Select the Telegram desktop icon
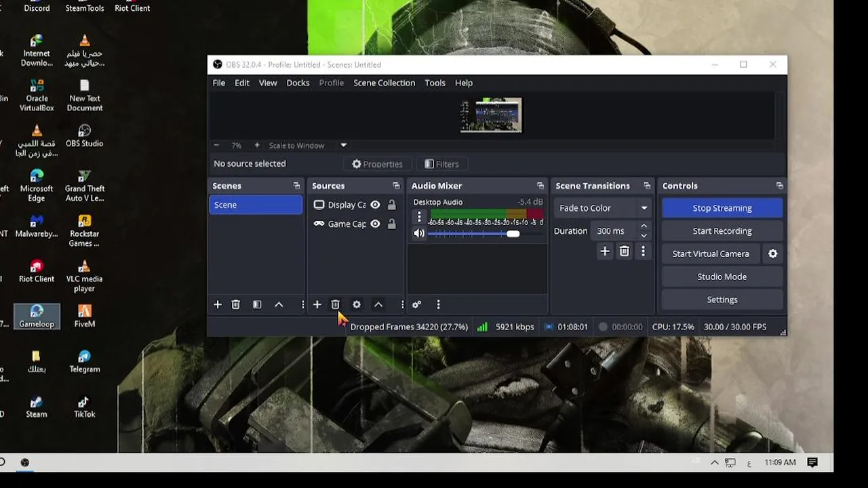This screenshot has width=868, height=488. coord(84,361)
